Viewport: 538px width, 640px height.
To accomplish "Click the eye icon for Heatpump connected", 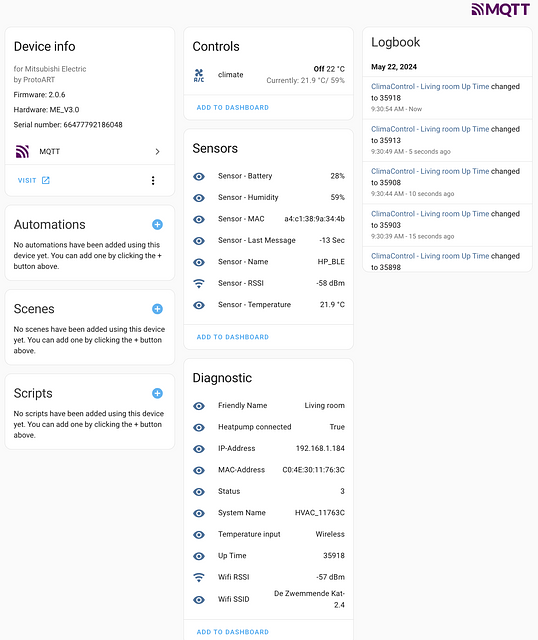I will tap(199, 427).
